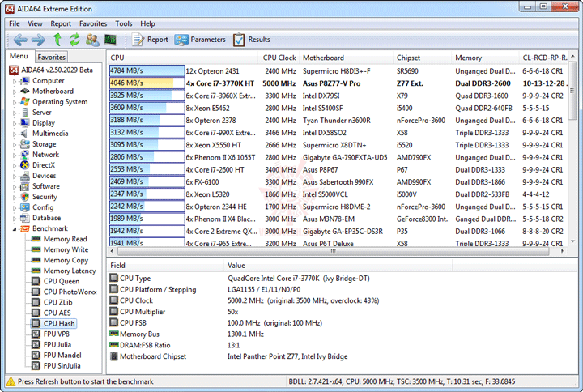Click the horizontal scrollbar of results list

[x=333, y=251]
